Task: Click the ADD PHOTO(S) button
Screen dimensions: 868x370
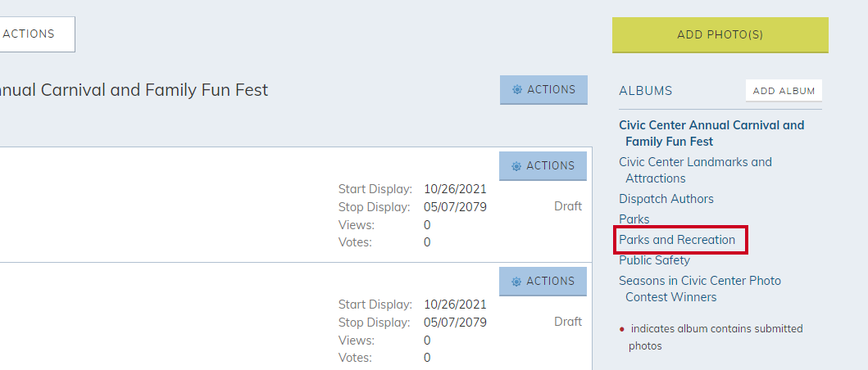Action: tap(720, 35)
